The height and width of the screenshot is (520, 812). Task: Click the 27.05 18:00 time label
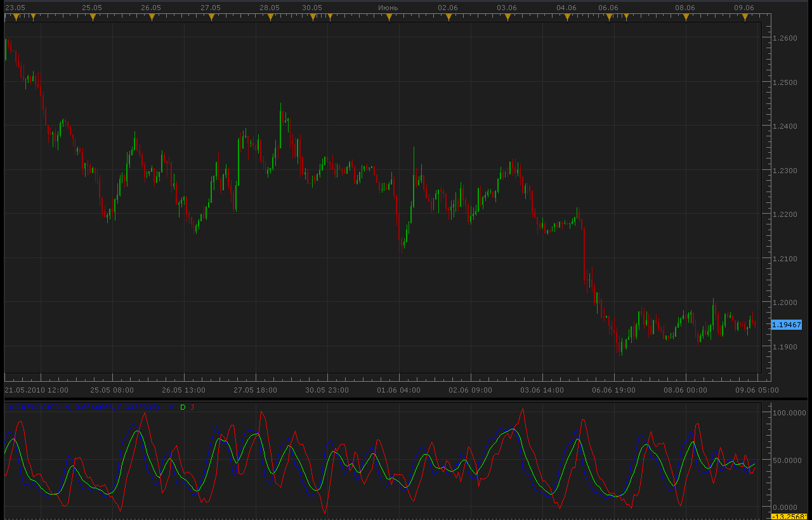pos(256,390)
